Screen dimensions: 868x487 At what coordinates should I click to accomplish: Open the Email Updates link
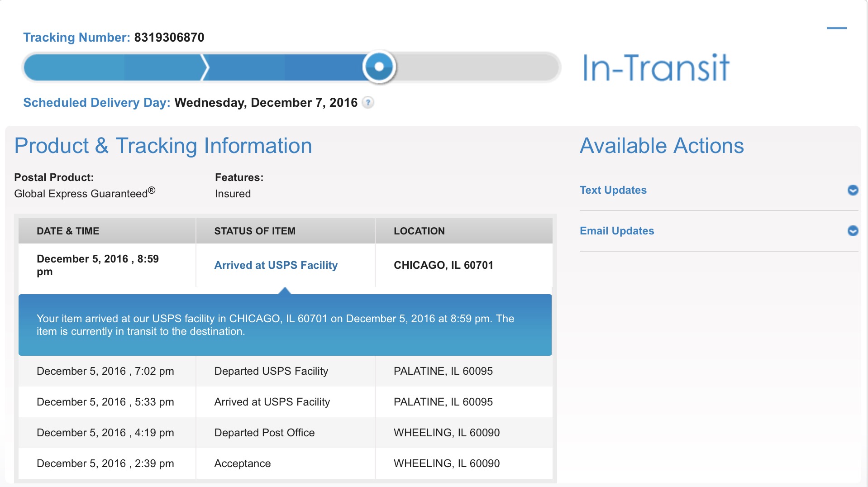(617, 231)
